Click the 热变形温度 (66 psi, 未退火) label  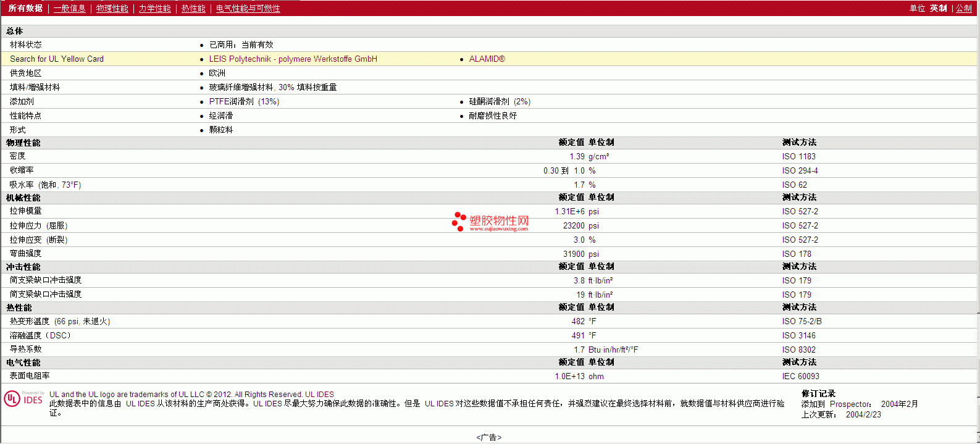[60, 321]
